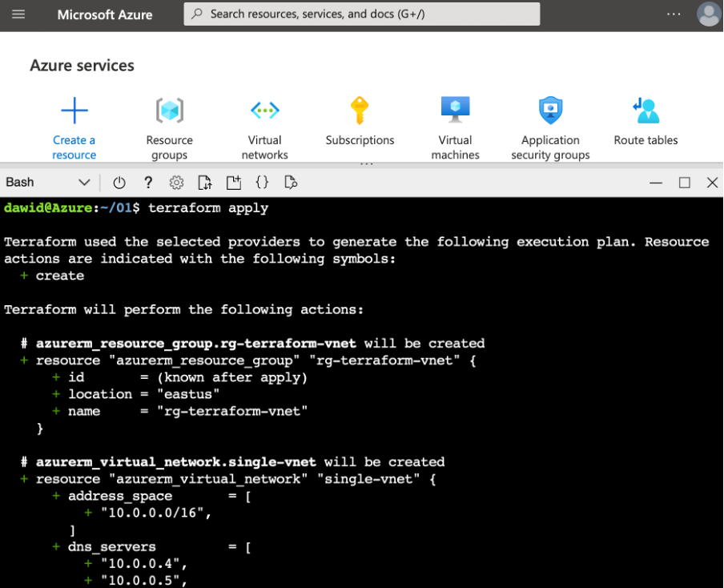
Task: Click the Microsoft Azure home title
Action: (x=105, y=14)
